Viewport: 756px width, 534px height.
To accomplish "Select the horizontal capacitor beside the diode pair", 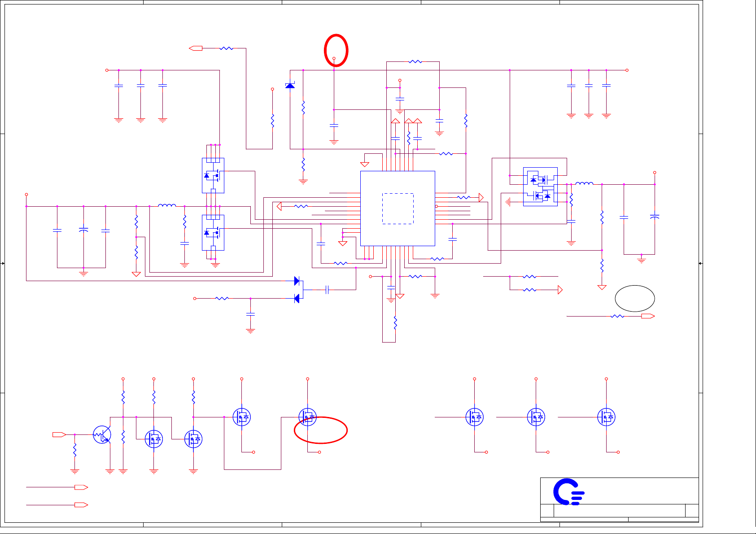I will (x=327, y=290).
